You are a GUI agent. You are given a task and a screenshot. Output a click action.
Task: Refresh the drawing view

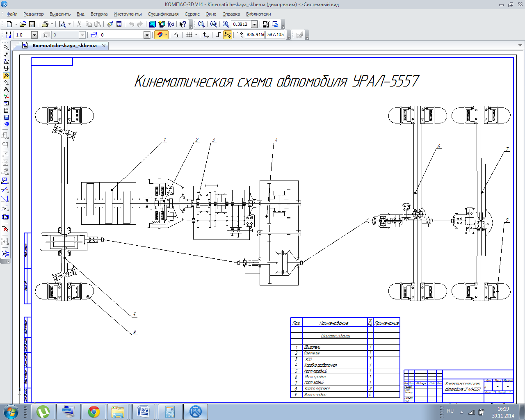coord(275,24)
